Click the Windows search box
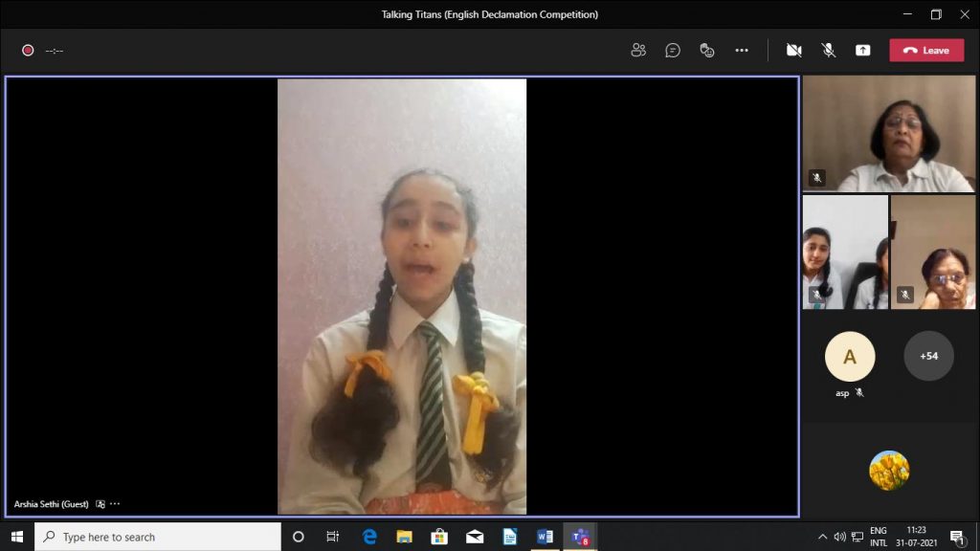Image resolution: width=980 pixels, height=551 pixels. pos(158,537)
